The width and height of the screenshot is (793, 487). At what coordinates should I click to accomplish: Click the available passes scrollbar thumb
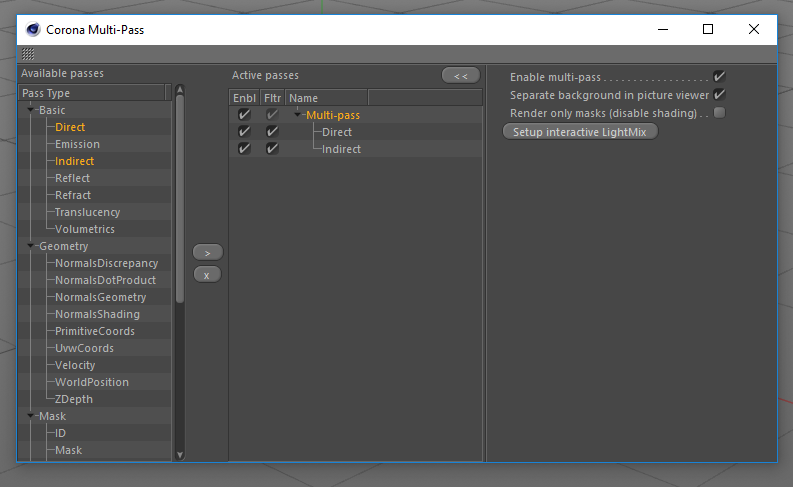180,199
